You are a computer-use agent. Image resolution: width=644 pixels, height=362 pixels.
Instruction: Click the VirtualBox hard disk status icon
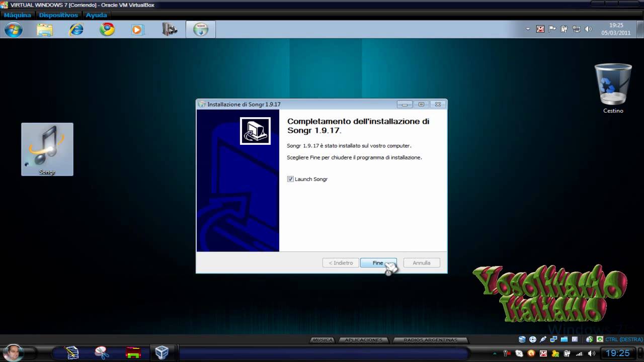point(522,339)
